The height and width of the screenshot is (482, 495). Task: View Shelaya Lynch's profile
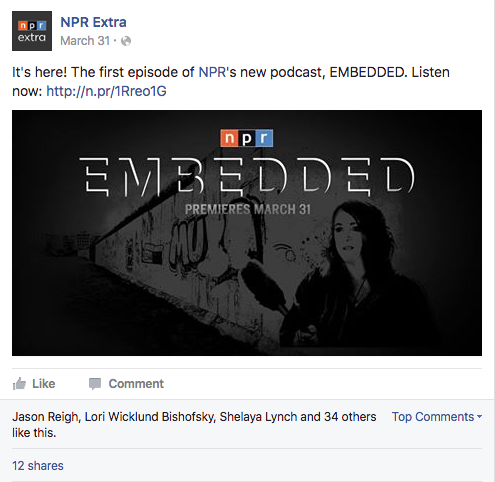258,417
